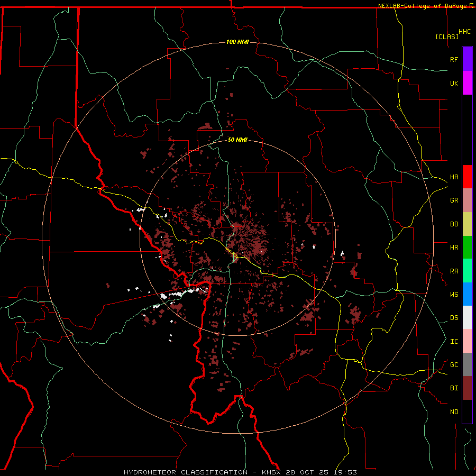The width and height of the screenshot is (476, 476).
Task: Click the WS legend label
Action: [454, 295]
